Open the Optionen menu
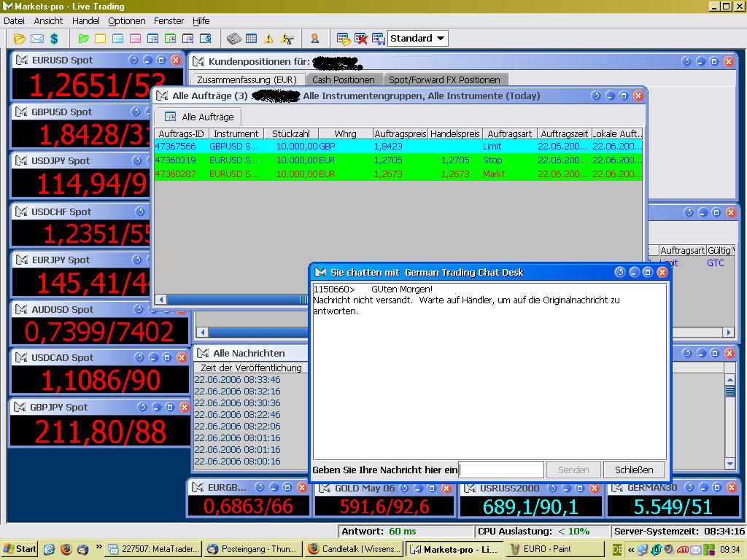747x560 pixels. pyautogui.click(x=126, y=21)
